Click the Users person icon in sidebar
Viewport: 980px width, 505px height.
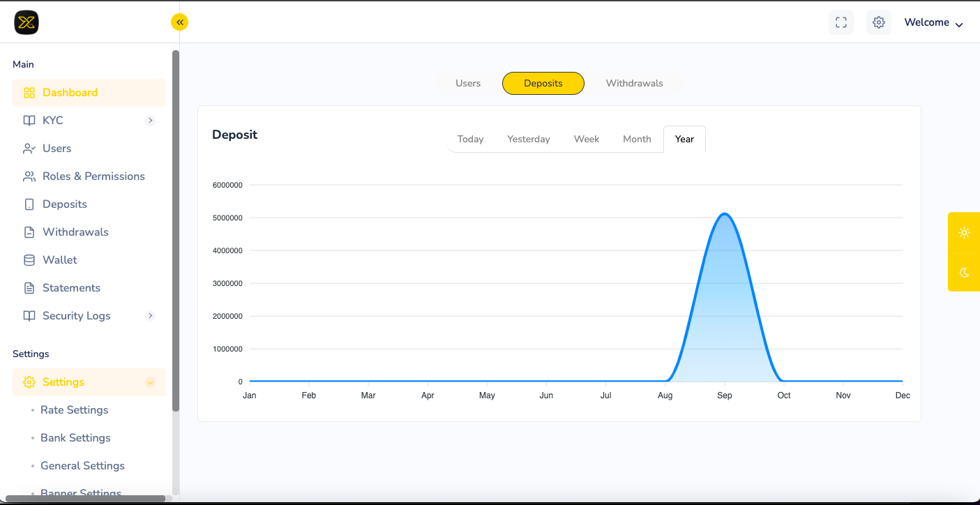[x=29, y=149]
